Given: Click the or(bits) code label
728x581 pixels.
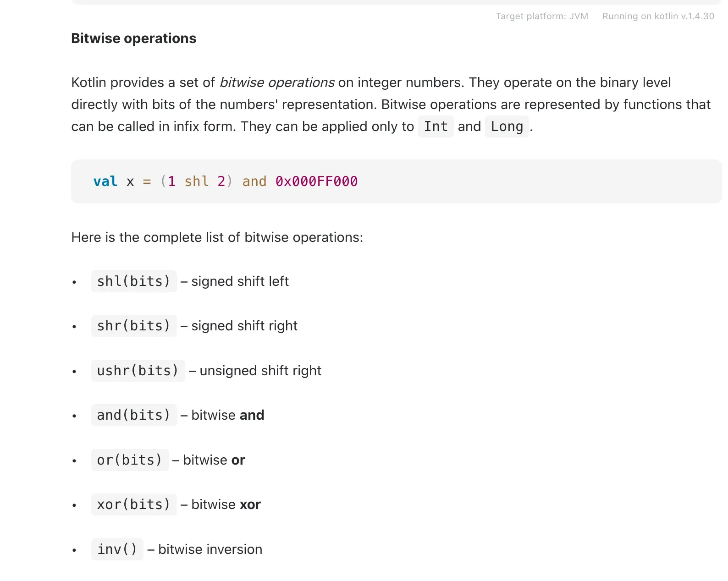Looking at the screenshot, I should (x=129, y=460).
